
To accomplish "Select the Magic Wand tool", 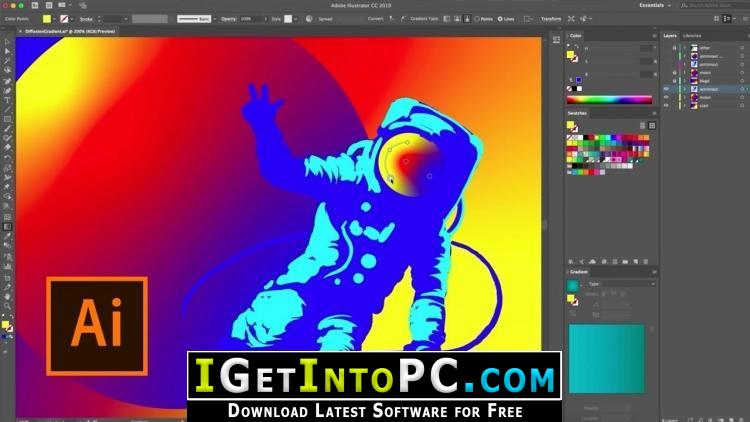I will coord(7,61).
